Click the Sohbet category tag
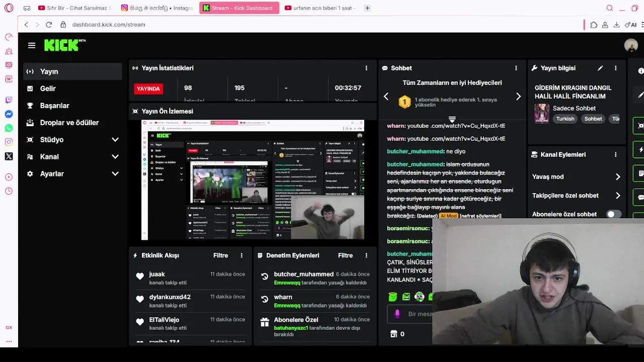Image resolution: width=644 pixels, height=362 pixels. point(593,119)
